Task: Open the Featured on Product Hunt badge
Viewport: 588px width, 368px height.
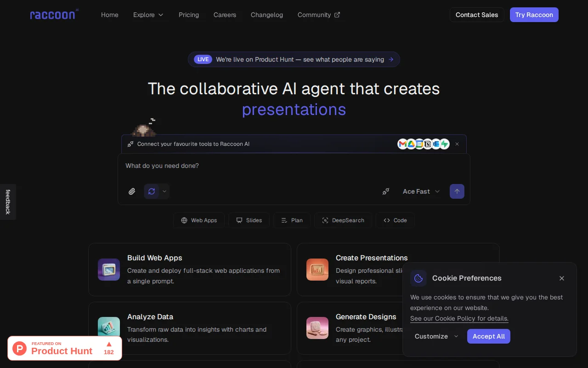Action: coord(65,348)
